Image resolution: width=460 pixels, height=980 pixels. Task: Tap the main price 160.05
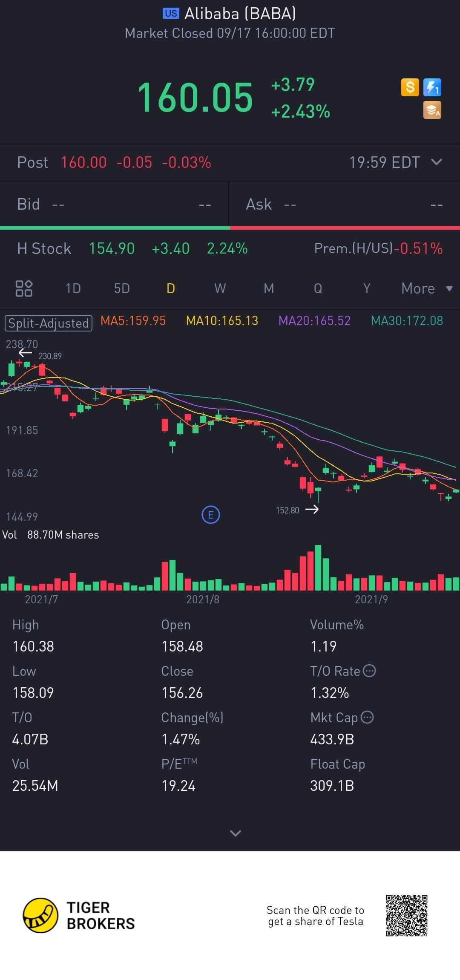click(x=195, y=98)
